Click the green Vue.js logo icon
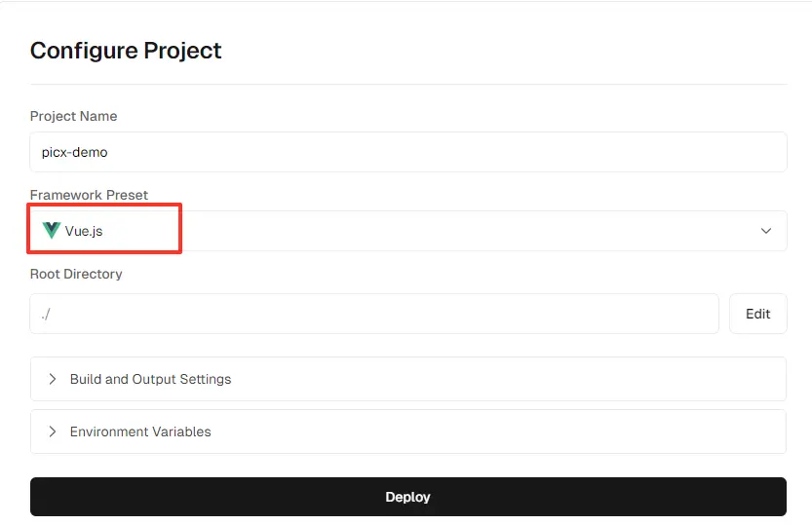This screenshot has height=525, width=812. pyautogui.click(x=52, y=230)
